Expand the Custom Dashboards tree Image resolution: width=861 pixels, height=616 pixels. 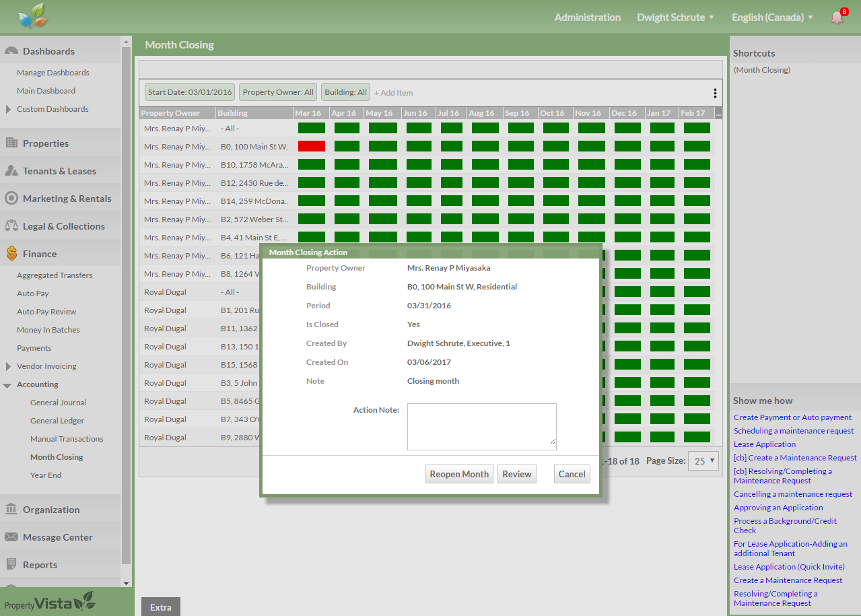[x=8, y=109]
